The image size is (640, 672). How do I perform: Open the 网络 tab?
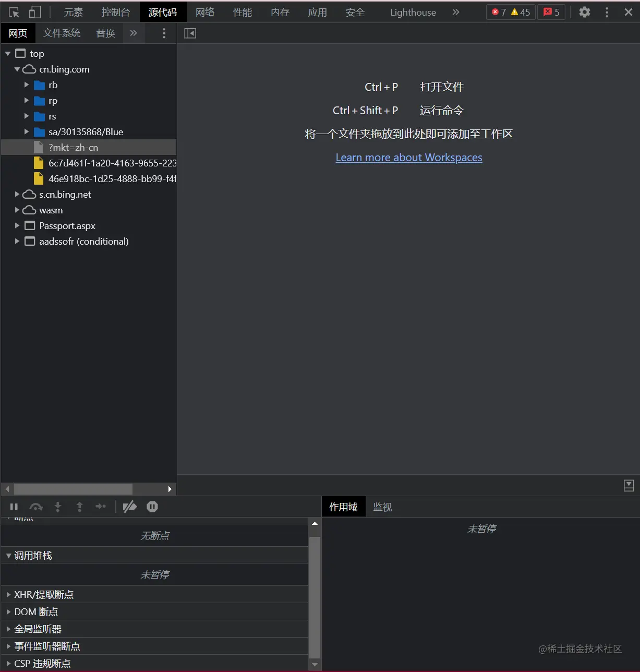coord(205,12)
